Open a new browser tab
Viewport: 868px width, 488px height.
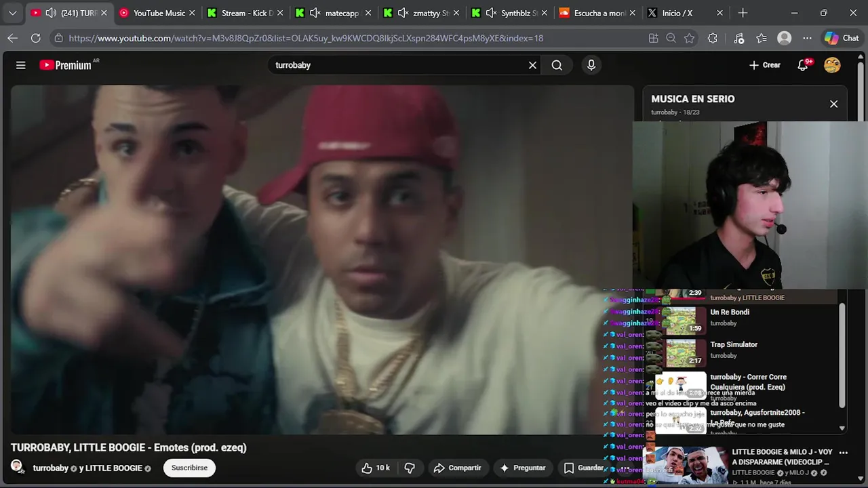[x=743, y=13]
